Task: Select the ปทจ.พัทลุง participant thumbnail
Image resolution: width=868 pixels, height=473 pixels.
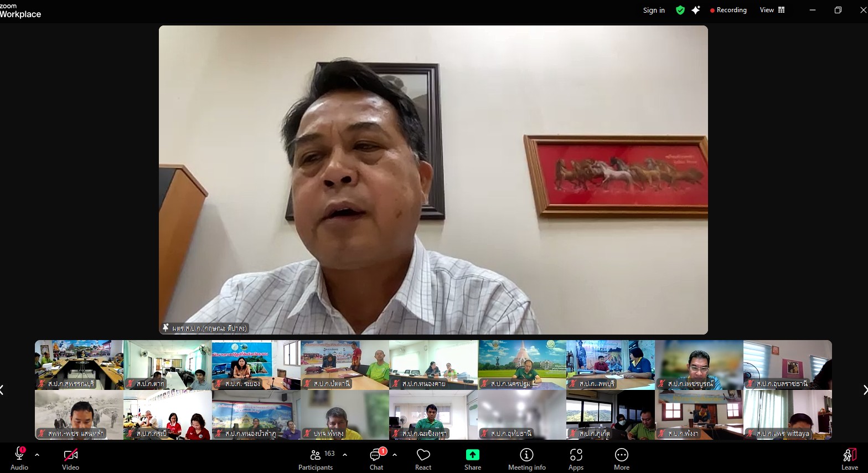Action: click(345, 415)
